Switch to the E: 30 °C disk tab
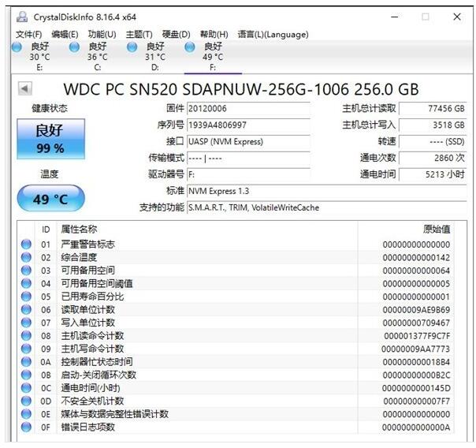This screenshot has height=448, width=476. point(39,57)
